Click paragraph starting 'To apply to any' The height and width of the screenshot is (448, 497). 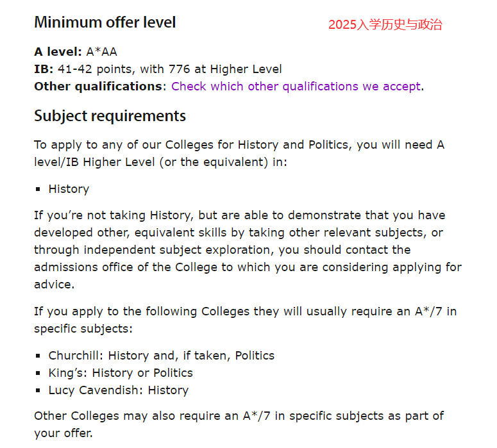point(239,153)
